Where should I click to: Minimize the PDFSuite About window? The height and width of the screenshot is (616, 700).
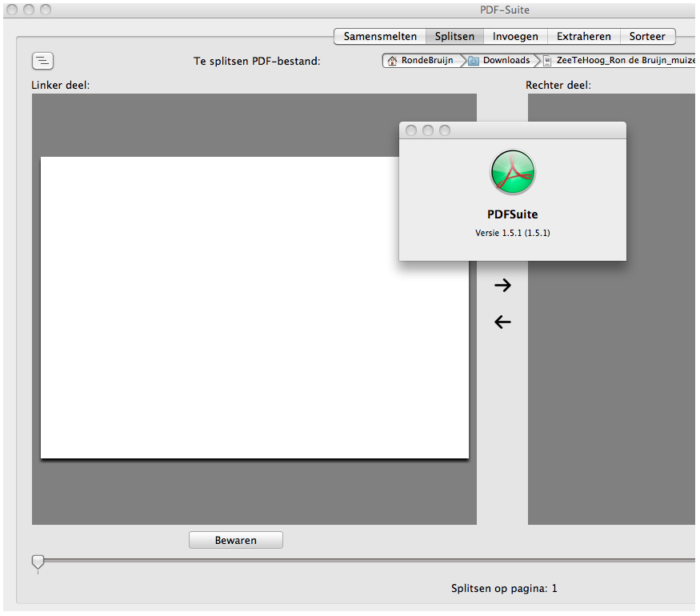click(x=428, y=130)
